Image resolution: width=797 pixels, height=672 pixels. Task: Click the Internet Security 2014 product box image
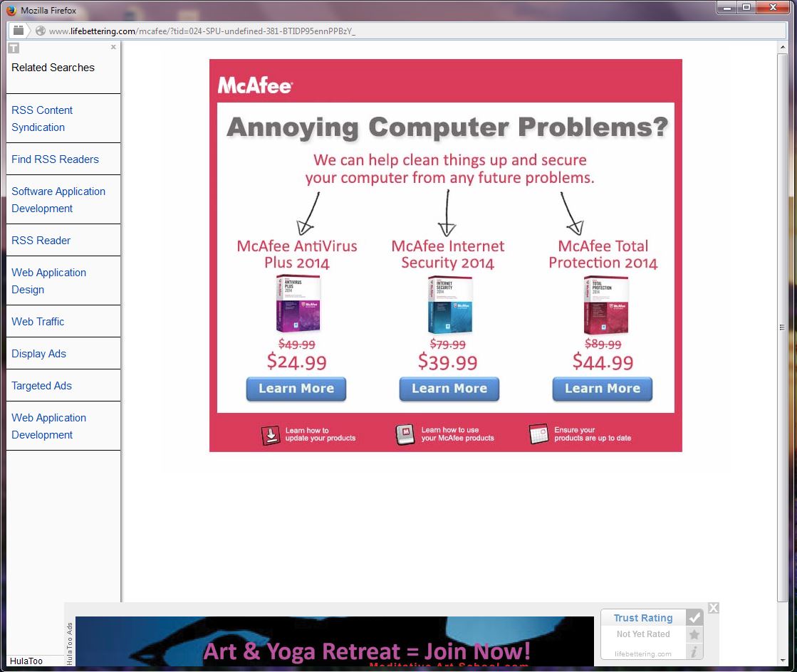click(450, 305)
